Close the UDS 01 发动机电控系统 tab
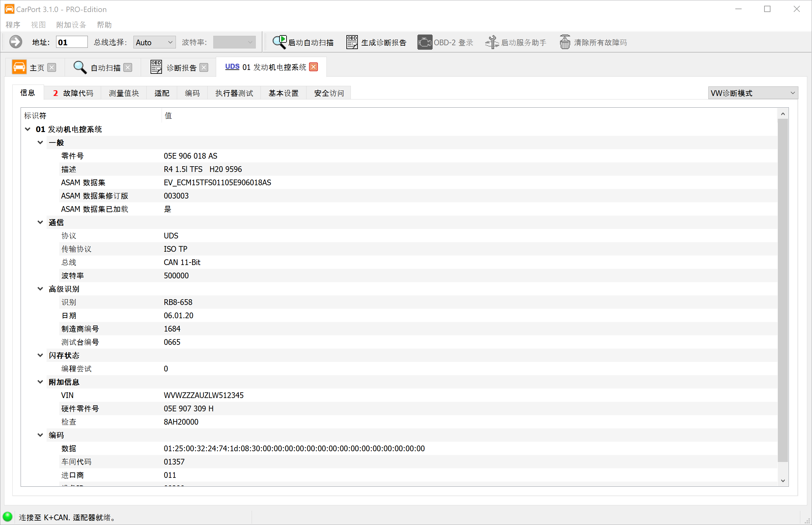This screenshot has width=812, height=525. pyautogui.click(x=313, y=67)
